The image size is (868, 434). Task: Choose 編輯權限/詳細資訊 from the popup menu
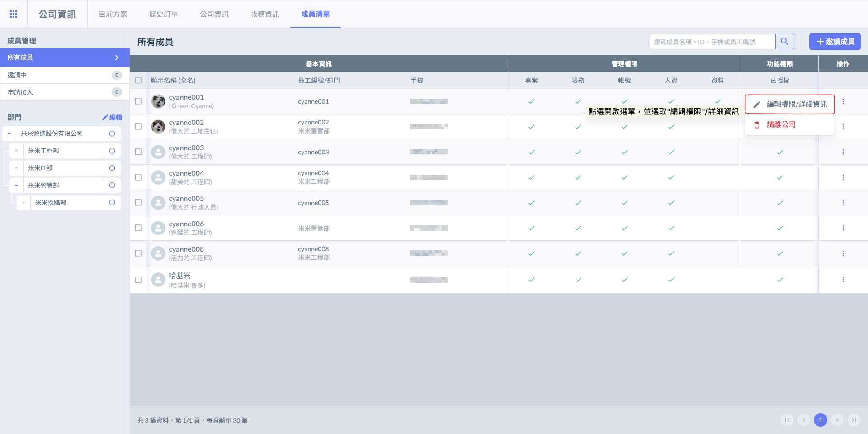(x=790, y=105)
